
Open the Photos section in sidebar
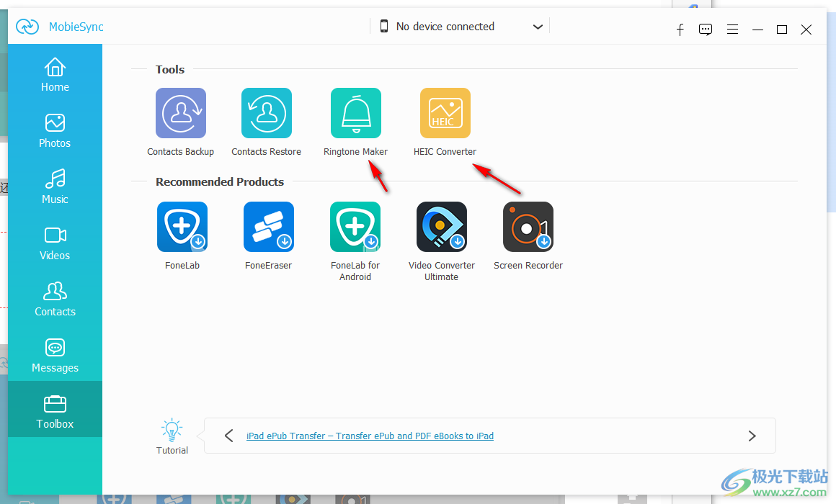pyautogui.click(x=55, y=130)
